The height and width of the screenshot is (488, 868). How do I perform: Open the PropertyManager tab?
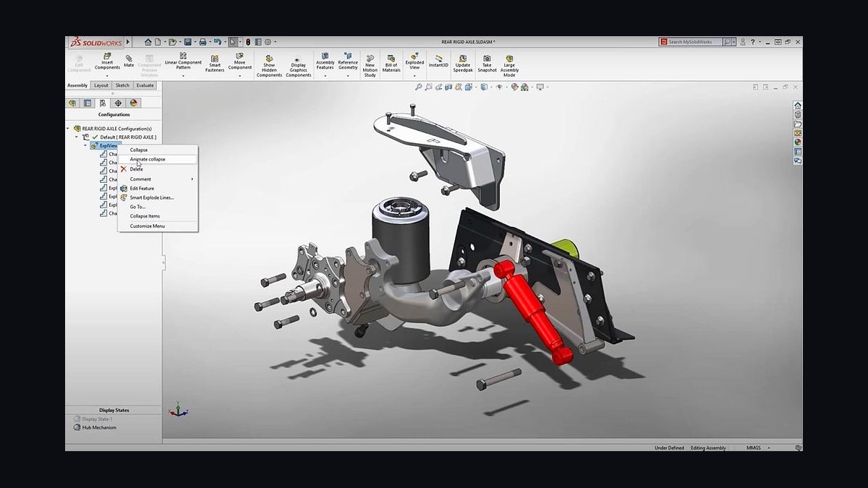88,103
